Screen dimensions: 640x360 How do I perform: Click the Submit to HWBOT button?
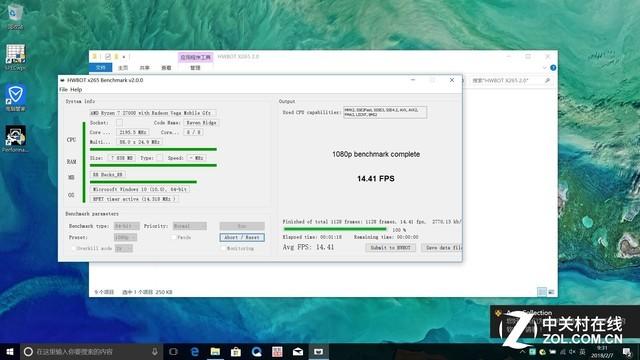pyautogui.click(x=391, y=248)
